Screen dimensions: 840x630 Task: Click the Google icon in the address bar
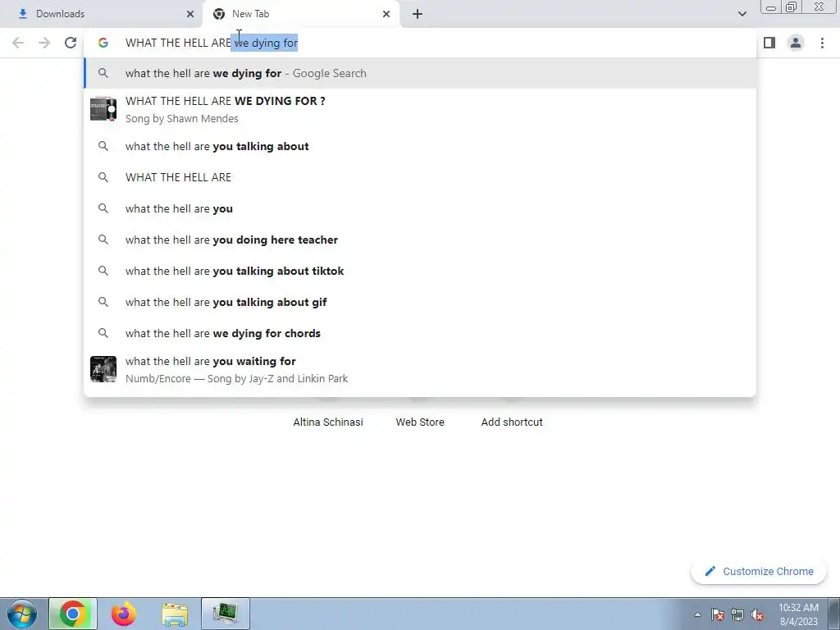point(103,43)
